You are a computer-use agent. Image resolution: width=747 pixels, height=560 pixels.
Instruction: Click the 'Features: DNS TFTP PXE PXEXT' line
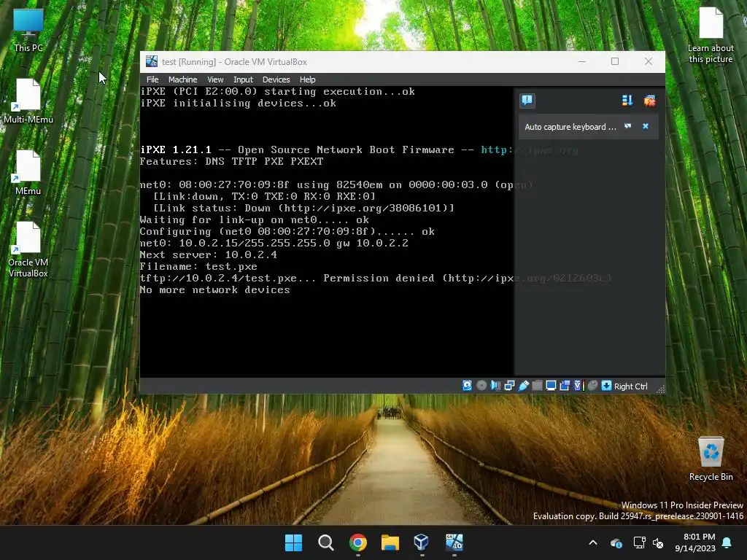231,161
